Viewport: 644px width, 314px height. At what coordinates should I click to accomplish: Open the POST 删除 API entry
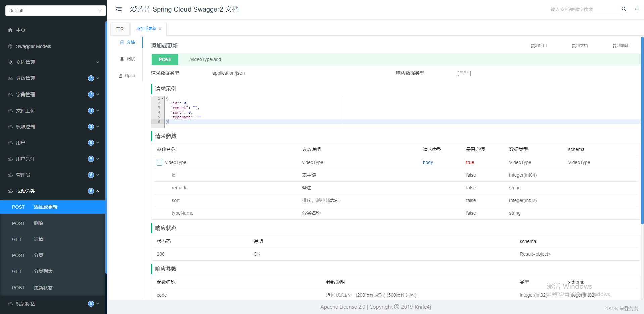53,223
